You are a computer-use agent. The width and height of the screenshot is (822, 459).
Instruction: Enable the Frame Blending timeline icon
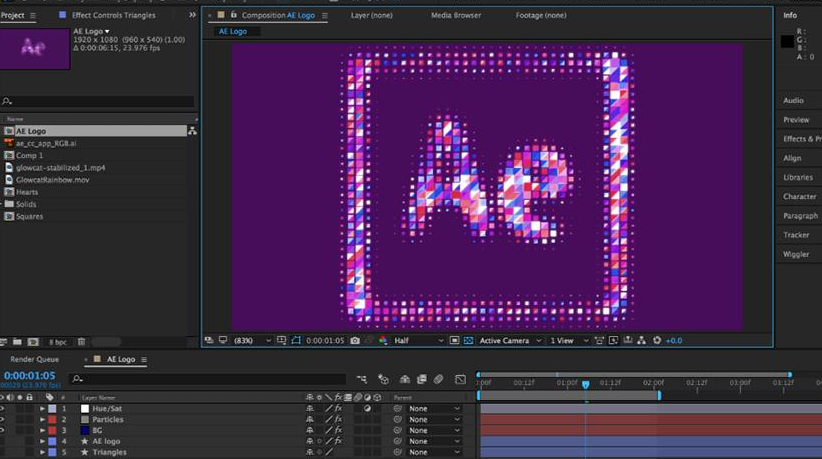point(421,379)
